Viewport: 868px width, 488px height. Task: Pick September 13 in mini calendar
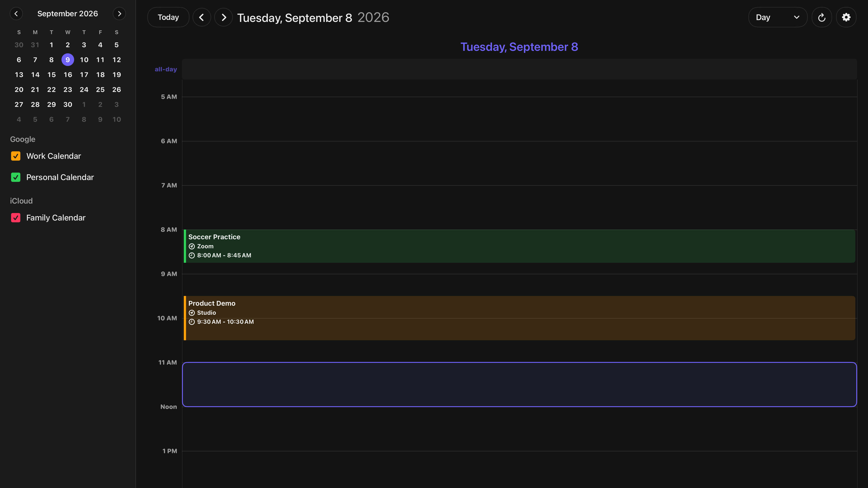tap(19, 74)
